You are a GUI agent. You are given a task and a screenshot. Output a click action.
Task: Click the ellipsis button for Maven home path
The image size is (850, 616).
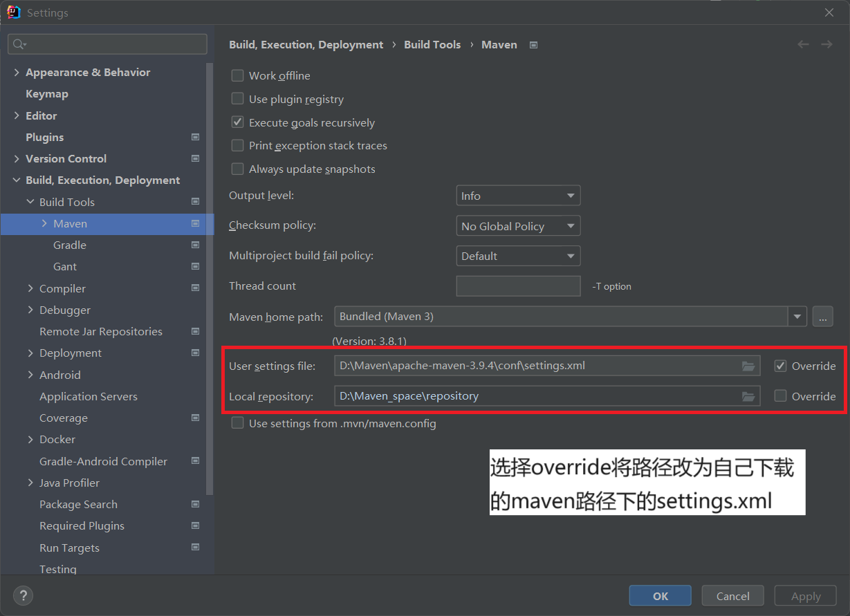pyautogui.click(x=822, y=317)
